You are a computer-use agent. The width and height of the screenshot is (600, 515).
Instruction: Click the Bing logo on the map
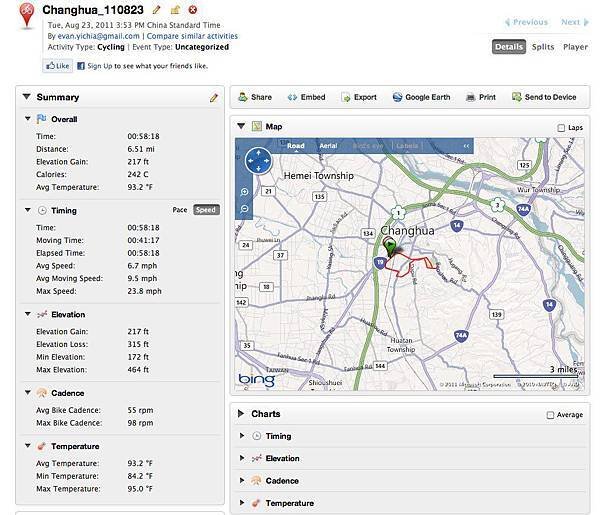click(256, 380)
